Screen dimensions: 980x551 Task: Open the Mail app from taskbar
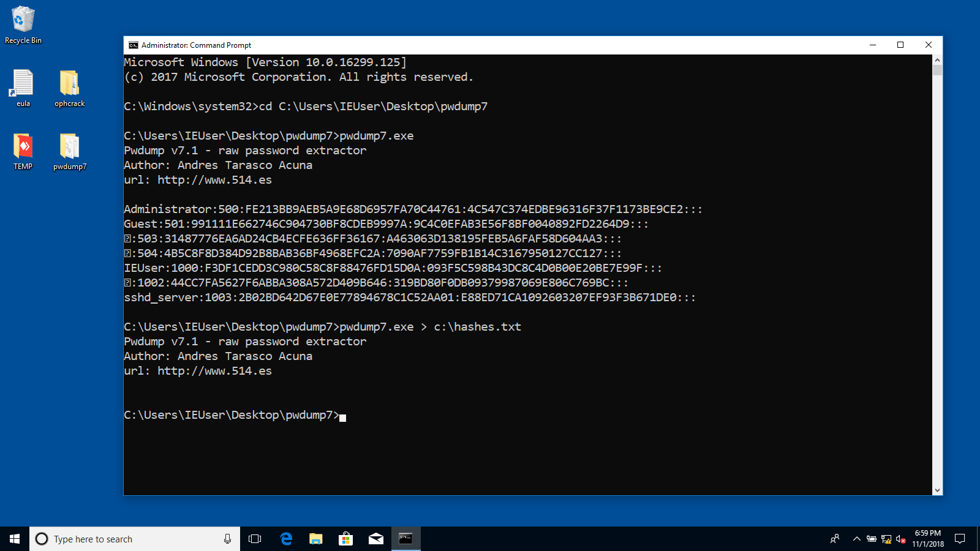coord(375,539)
